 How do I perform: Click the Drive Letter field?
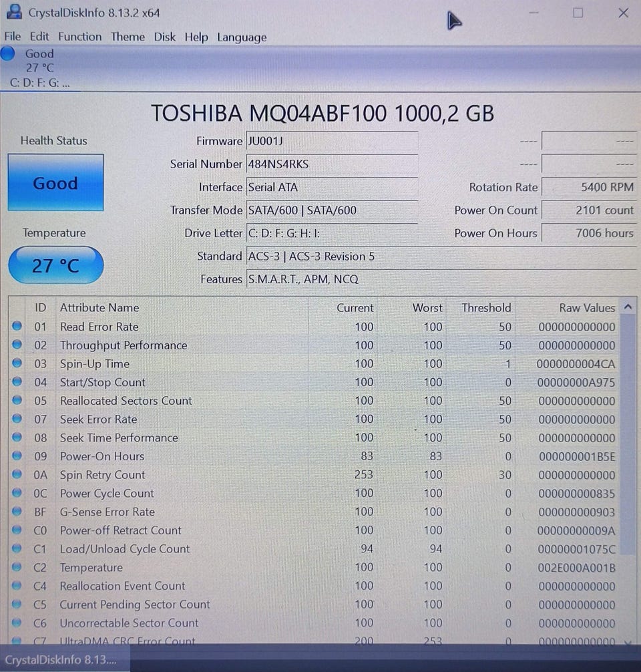tap(332, 234)
